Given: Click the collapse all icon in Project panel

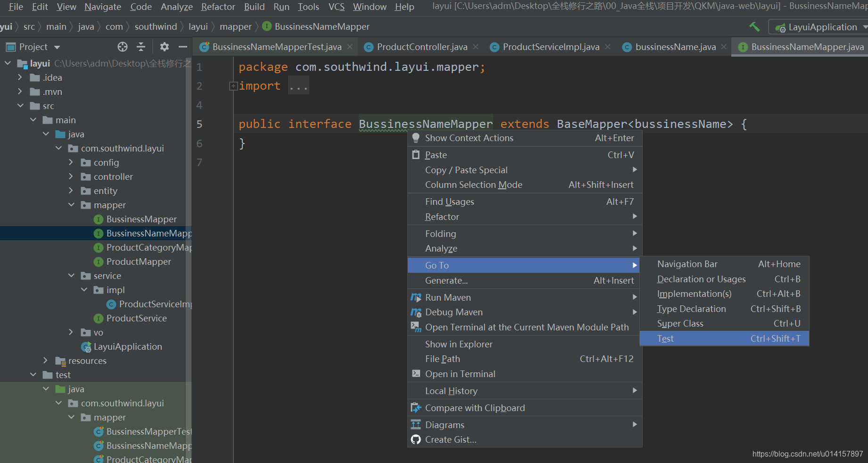Looking at the screenshot, I should click(x=141, y=47).
